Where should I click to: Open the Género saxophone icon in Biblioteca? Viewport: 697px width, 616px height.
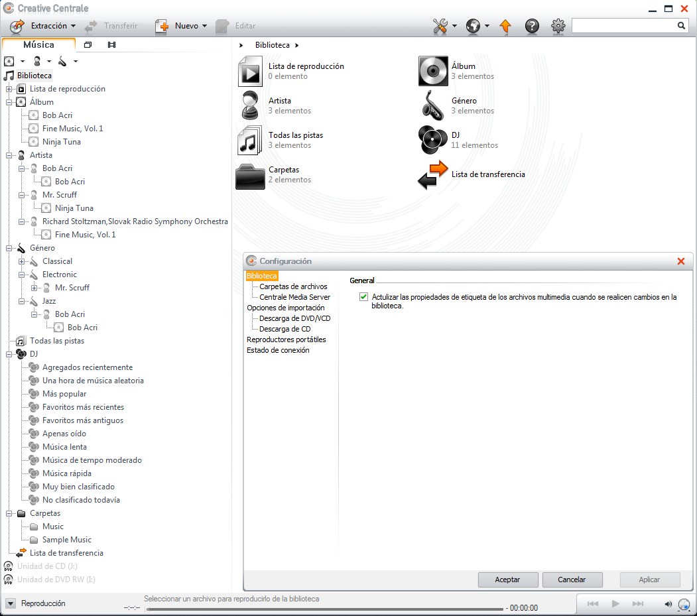pos(433,106)
